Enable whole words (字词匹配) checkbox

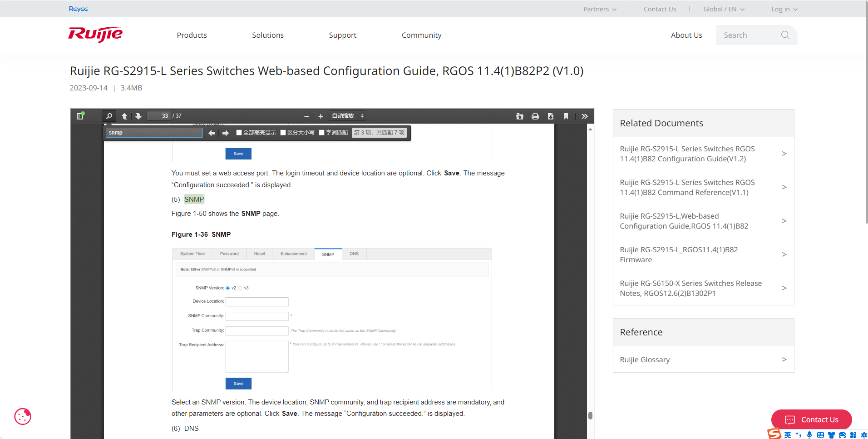(x=321, y=133)
